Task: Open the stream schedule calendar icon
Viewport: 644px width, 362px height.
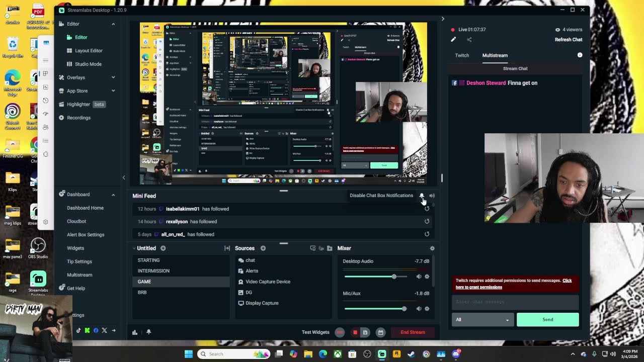Action: 381,332
